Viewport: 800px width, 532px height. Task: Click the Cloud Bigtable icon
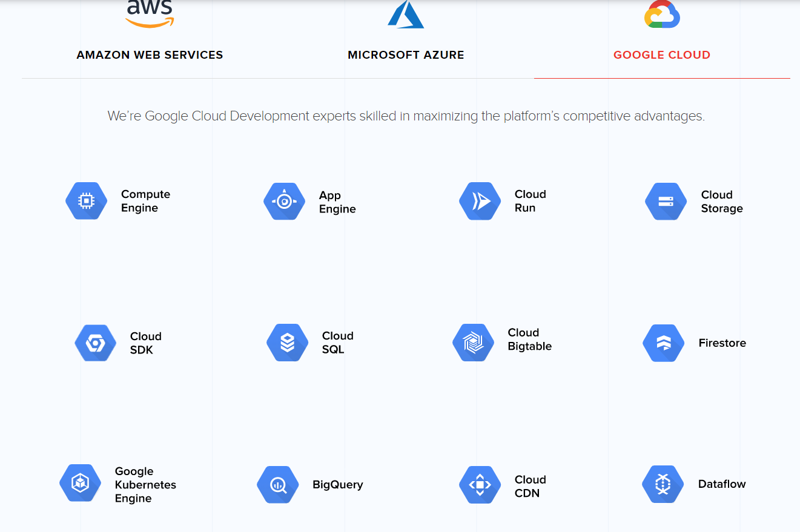[473, 343]
